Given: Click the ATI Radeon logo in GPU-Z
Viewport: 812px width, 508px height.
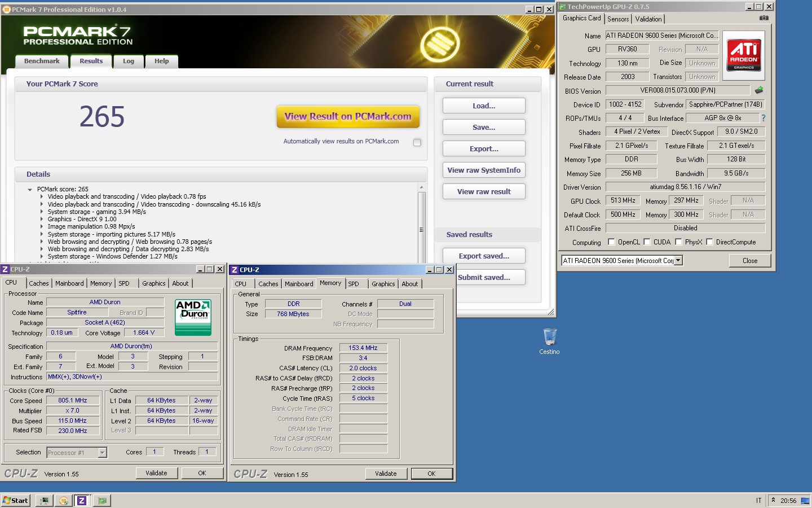Looking at the screenshot, I should [744, 55].
